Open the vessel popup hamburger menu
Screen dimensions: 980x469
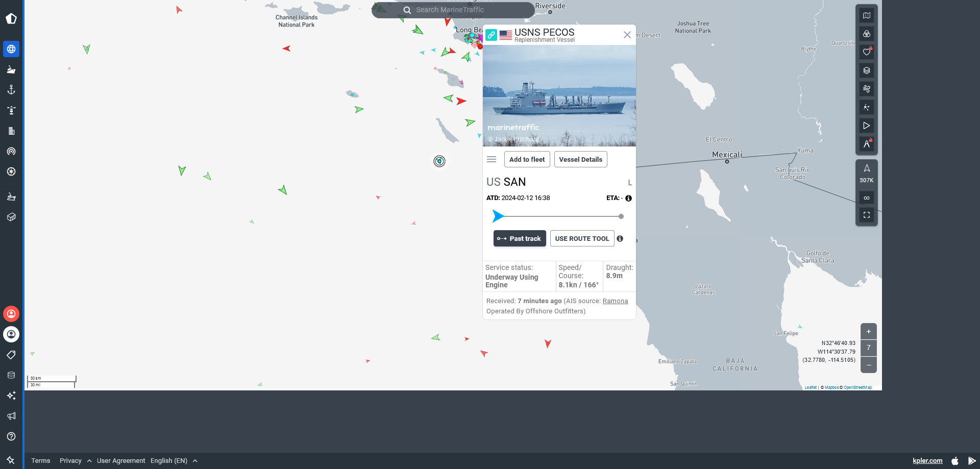pyautogui.click(x=492, y=159)
